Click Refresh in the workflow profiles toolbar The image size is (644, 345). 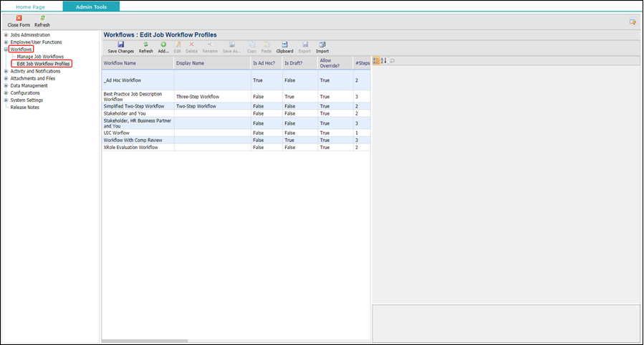146,47
